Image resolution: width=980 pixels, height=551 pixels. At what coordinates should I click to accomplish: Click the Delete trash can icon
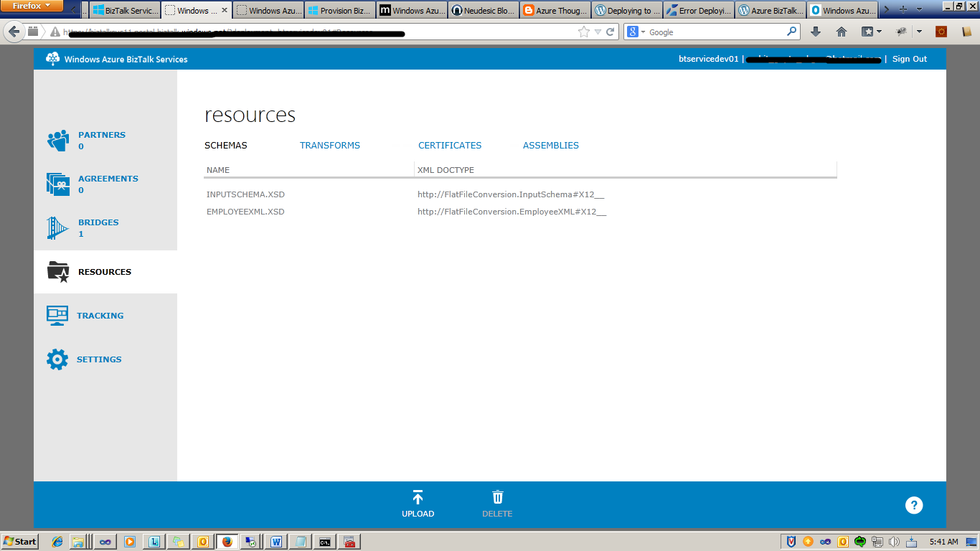point(497,497)
